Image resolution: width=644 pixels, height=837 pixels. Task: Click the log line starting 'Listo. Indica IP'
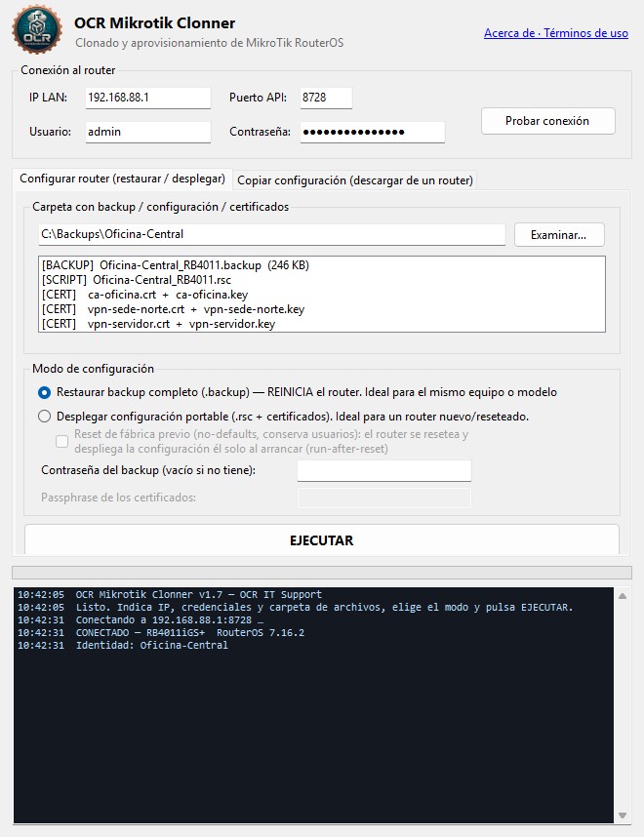pyautogui.click(x=295, y=608)
